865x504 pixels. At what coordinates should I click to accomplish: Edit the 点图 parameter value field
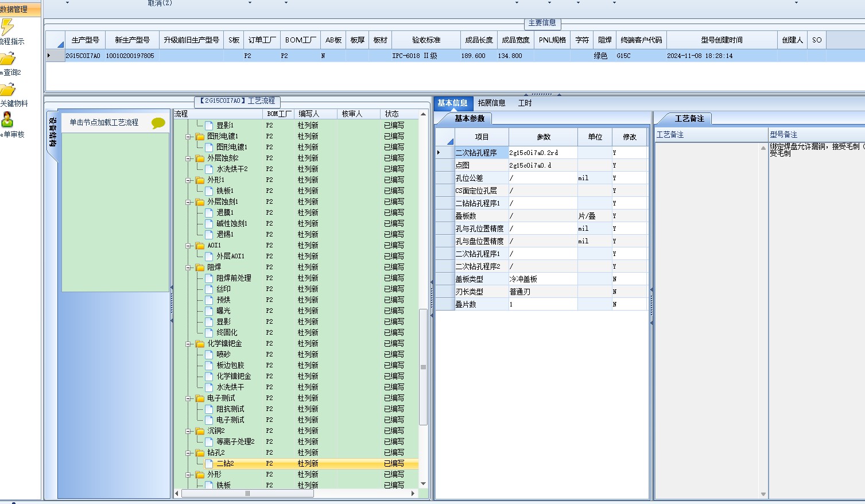[x=543, y=165]
